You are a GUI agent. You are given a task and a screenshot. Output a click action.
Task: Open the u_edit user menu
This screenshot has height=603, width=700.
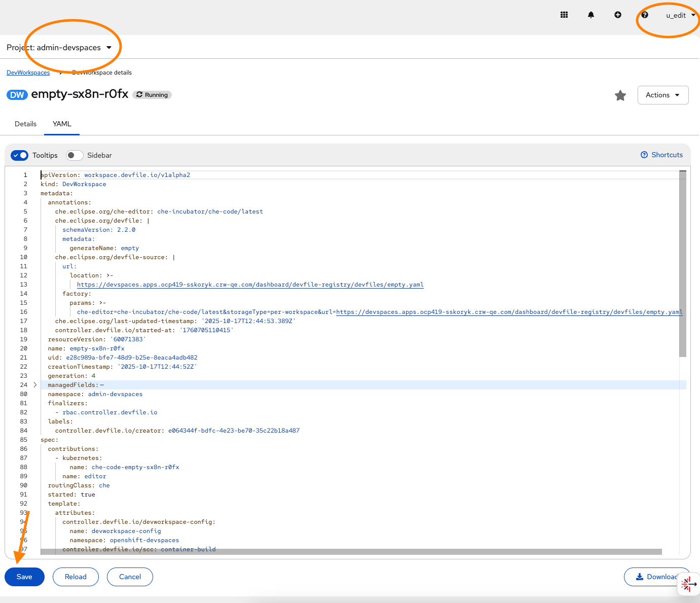(x=681, y=15)
